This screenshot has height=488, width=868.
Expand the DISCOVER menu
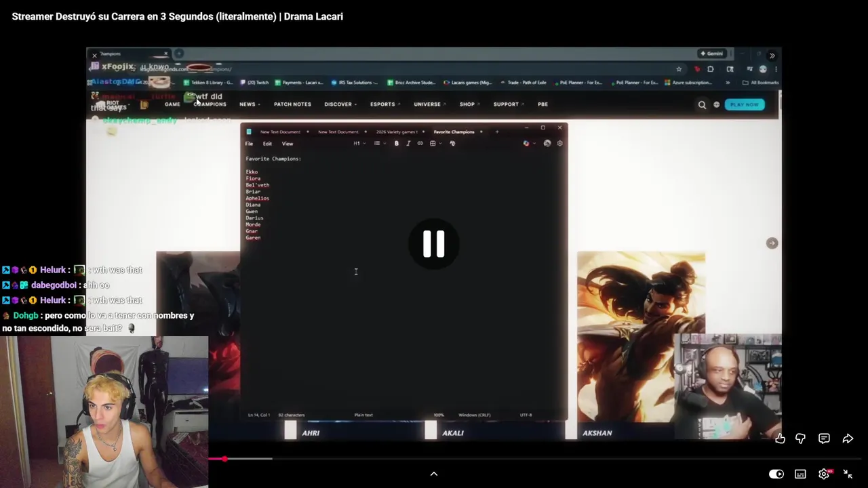click(x=340, y=104)
